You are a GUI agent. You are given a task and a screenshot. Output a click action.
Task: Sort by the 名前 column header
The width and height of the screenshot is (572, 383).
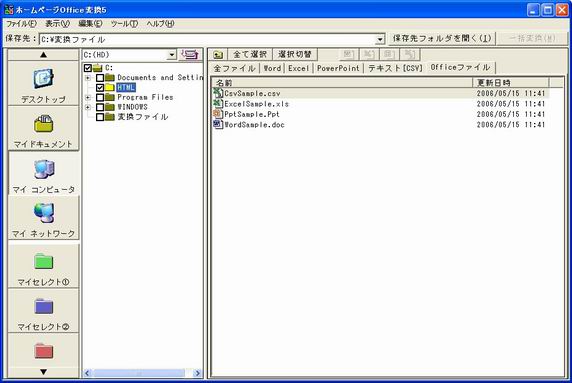342,82
